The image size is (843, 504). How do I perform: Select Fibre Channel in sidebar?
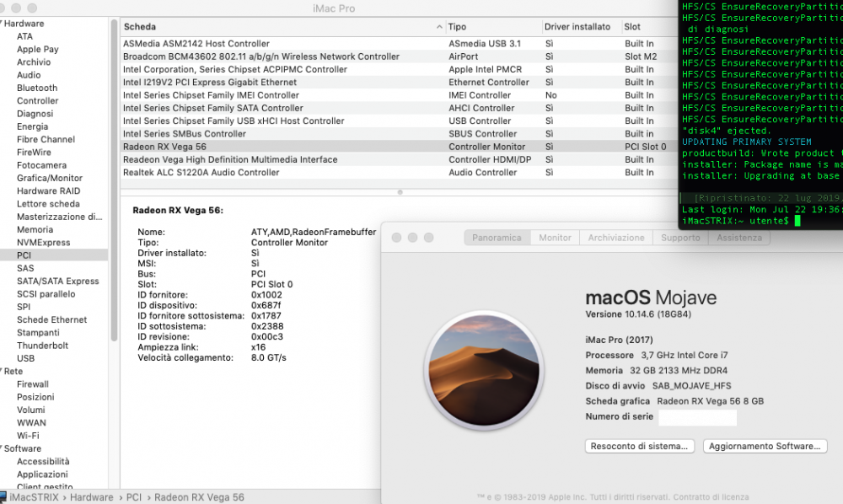click(46, 140)
